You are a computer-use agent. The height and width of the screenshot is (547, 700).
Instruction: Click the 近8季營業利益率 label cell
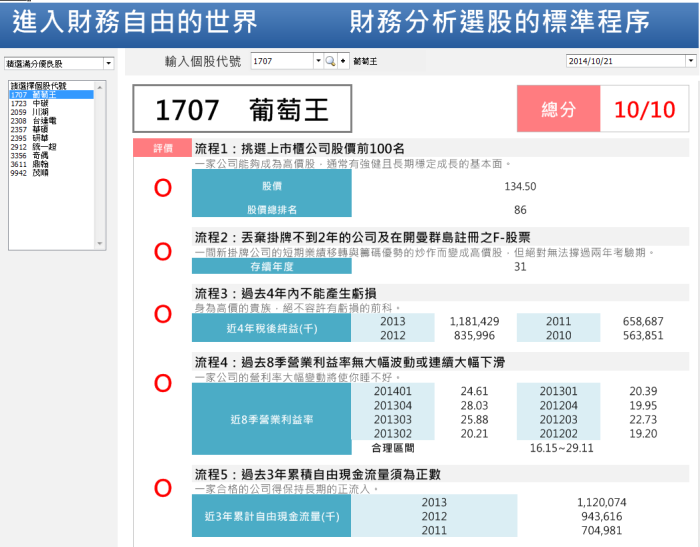click(x=272, y=419)
